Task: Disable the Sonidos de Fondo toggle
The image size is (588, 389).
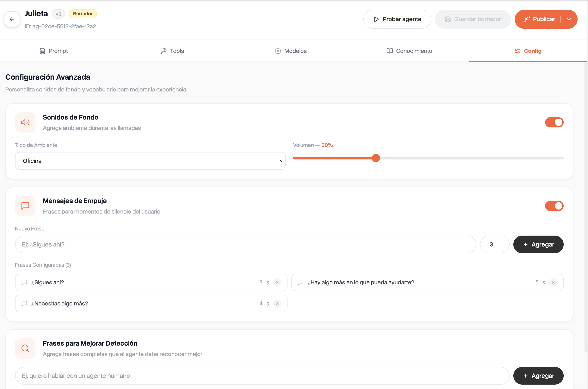Action: [x=554, y=122]
